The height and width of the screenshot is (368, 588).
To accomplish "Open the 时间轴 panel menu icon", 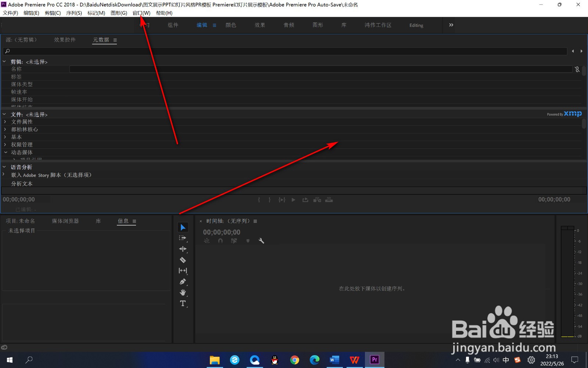I will (x=255, y=221).
